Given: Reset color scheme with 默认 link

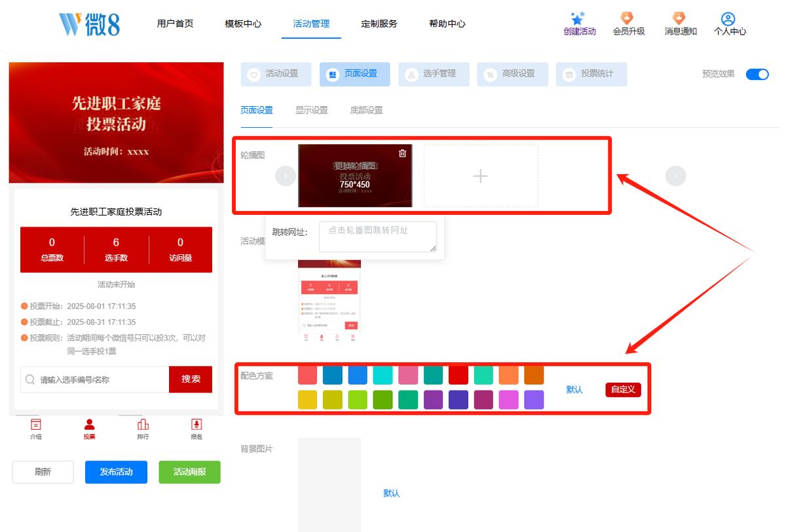Looking at the screenshot, I should pyautogui.click(x=574, y=389).
